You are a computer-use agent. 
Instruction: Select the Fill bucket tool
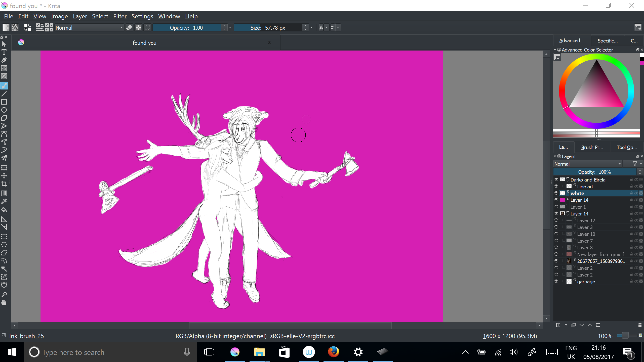point(4,210)
